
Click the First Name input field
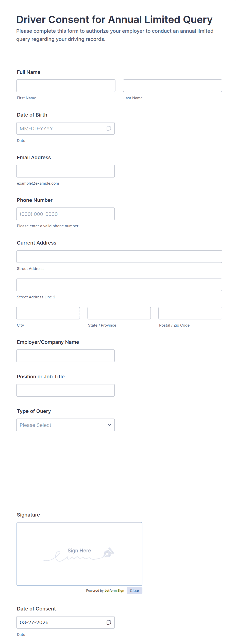pyautogui.click(x=66, y=86)
